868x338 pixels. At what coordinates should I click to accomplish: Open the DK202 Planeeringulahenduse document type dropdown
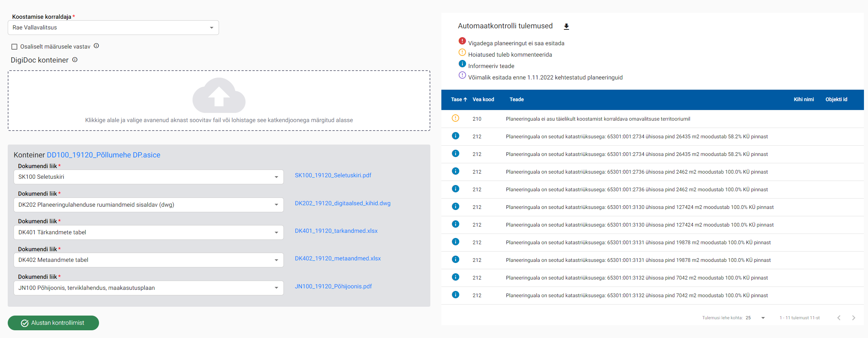pos(149,205)
